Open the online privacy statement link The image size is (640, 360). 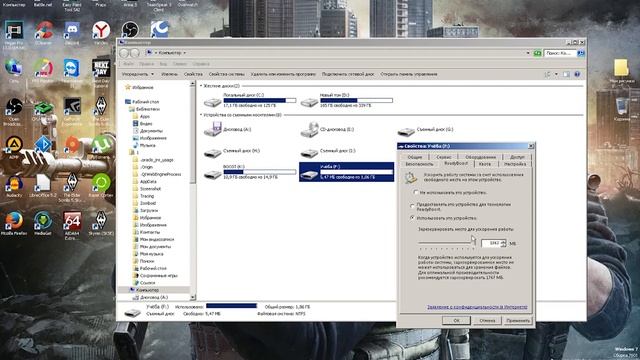[x=477, y=307]
